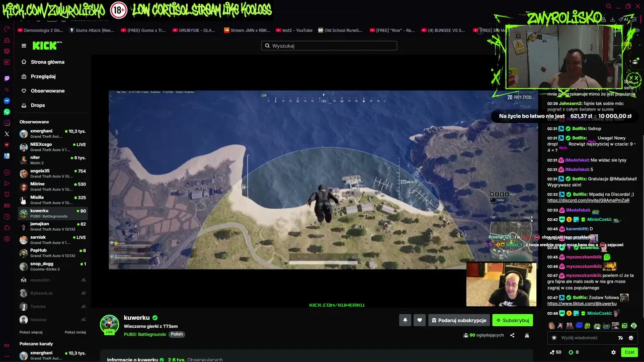The image size is (644, 362).
Task: Open the chat translate/quick-emote icon
Action: coord(620,338)
